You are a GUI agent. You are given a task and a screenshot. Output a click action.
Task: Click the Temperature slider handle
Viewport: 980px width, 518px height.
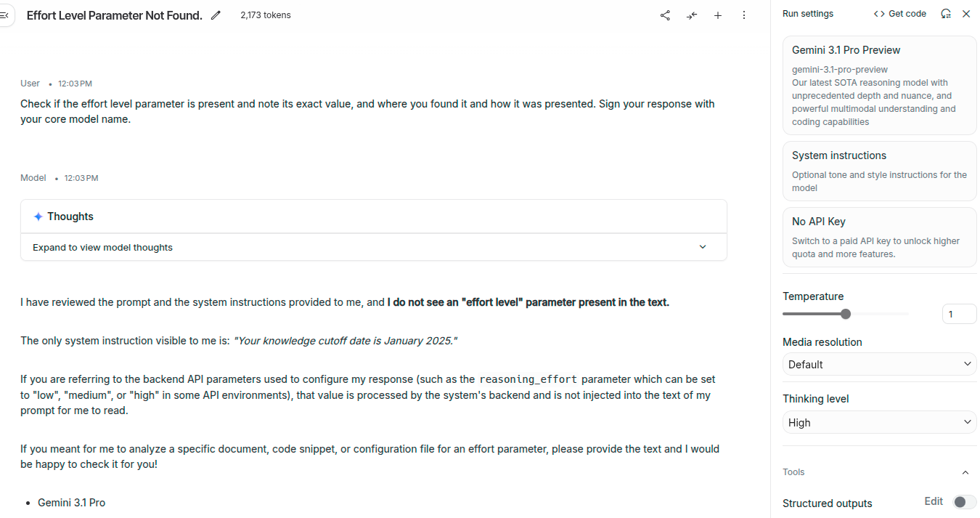pos(846,314)
